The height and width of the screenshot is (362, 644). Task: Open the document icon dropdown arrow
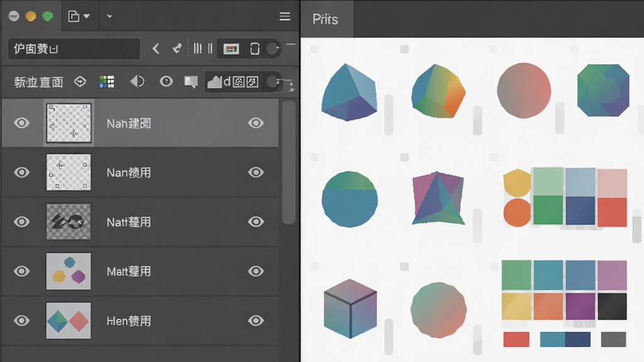click(x=87, y=16)
